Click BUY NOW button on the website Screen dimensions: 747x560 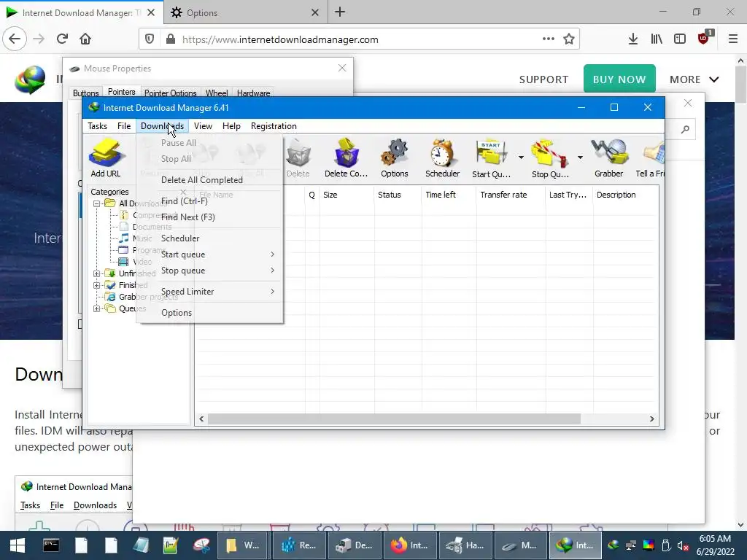point(619,79)
